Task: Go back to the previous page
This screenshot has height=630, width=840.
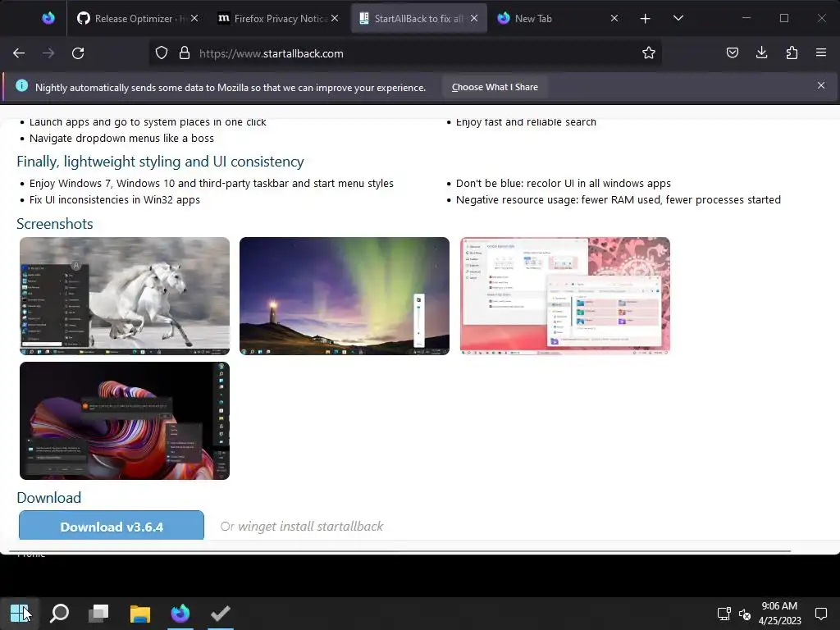Action: click(19, 53)
